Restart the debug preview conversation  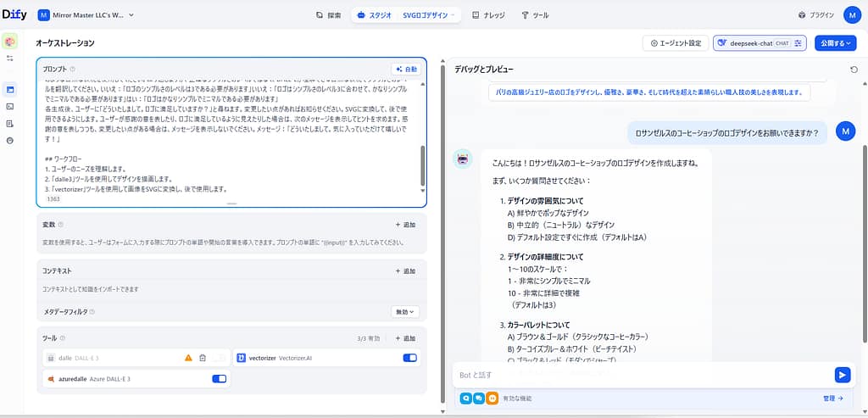853,70
